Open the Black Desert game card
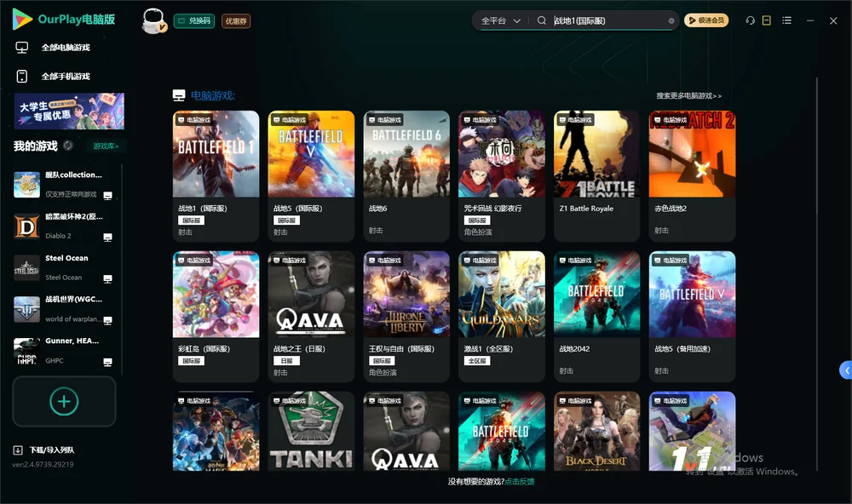The width and height of the screenshot is (852, 504). click(x=596, y=432)
